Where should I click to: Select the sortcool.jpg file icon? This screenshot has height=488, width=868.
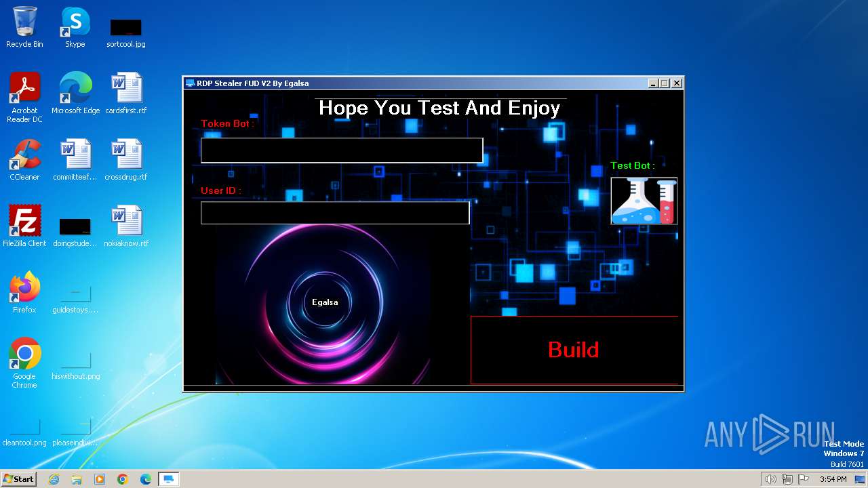pos(126,32)
